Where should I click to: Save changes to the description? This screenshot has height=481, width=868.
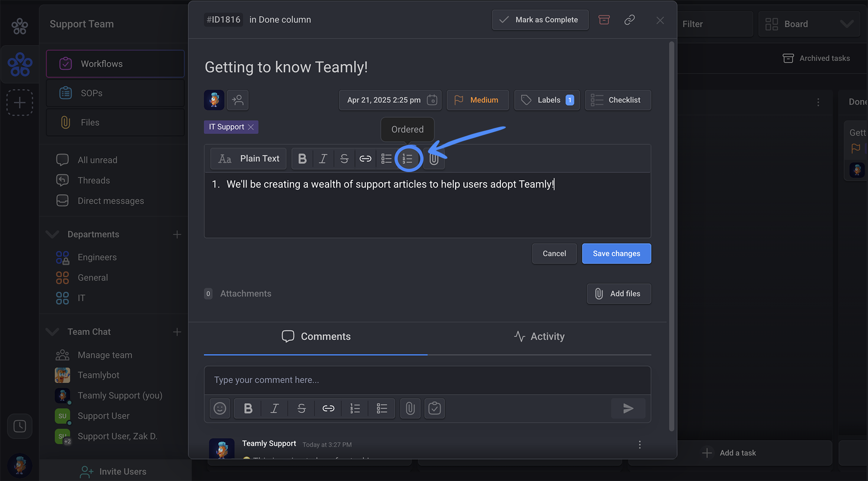[x=616, y=253]
